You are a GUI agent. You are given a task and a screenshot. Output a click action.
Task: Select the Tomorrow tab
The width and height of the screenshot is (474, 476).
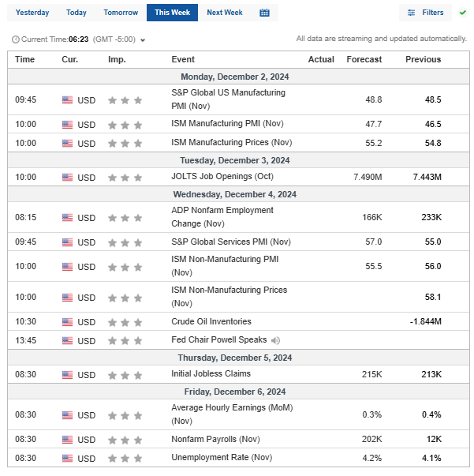point(121,13)
